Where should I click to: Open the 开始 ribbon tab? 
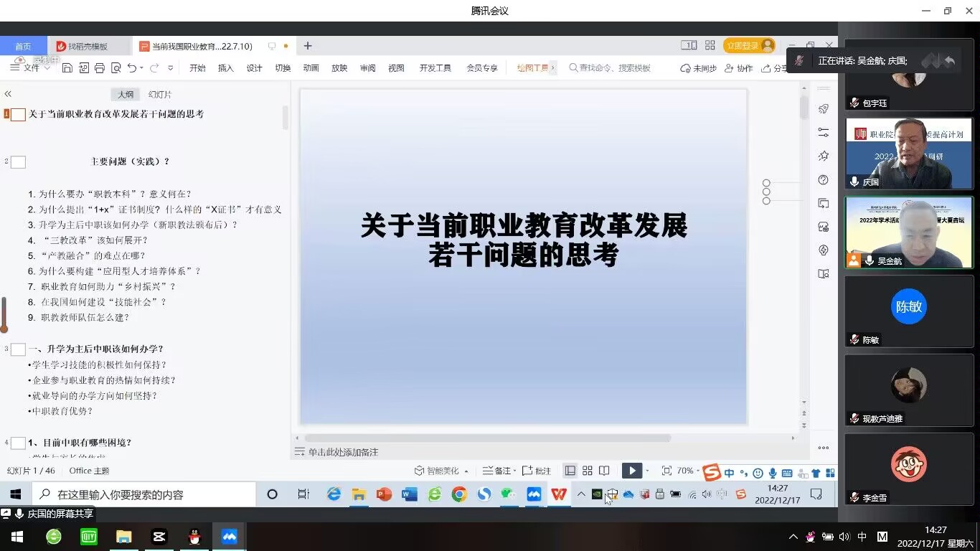click(x=197, y=68)
